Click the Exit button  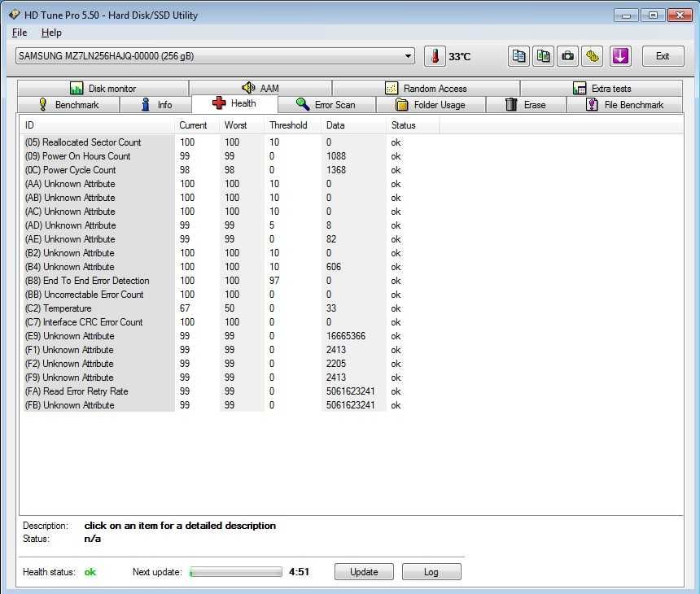tap(663, 56)
